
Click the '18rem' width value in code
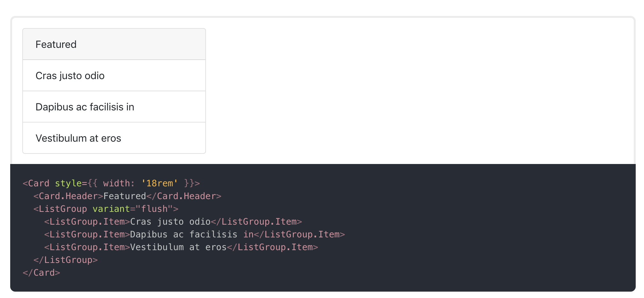point(159,183)
